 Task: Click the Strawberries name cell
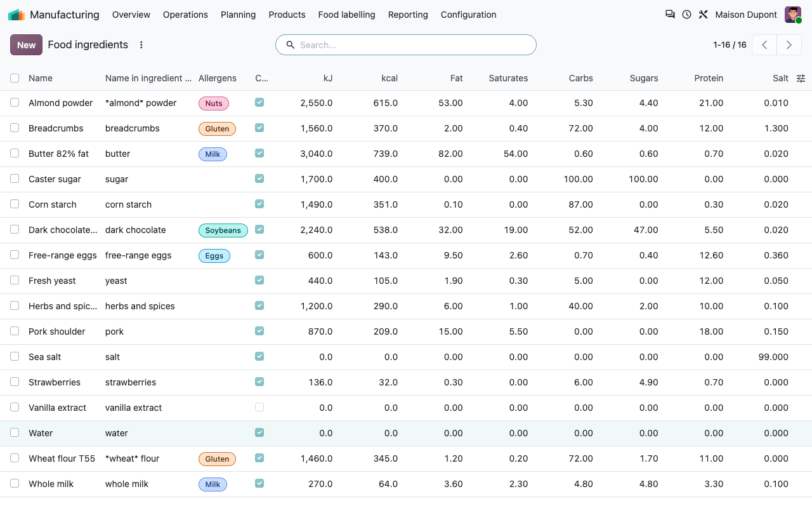tap(55, 382)
